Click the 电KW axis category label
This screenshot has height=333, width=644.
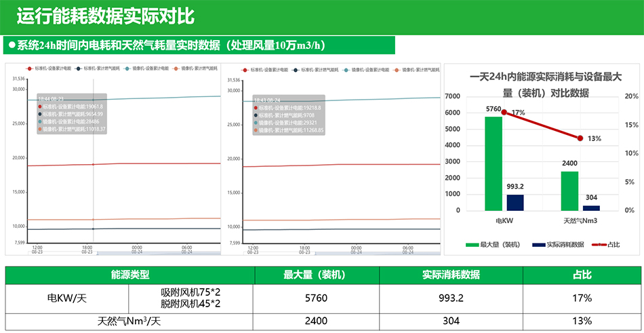[x=504, y=221]
